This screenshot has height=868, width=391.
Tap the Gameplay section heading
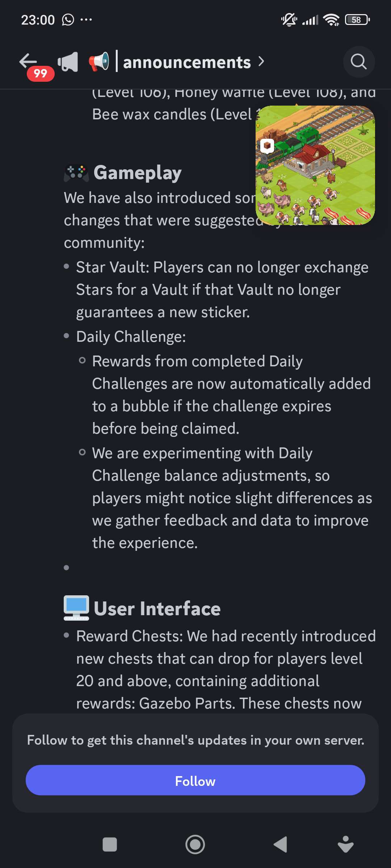[138, 173]
